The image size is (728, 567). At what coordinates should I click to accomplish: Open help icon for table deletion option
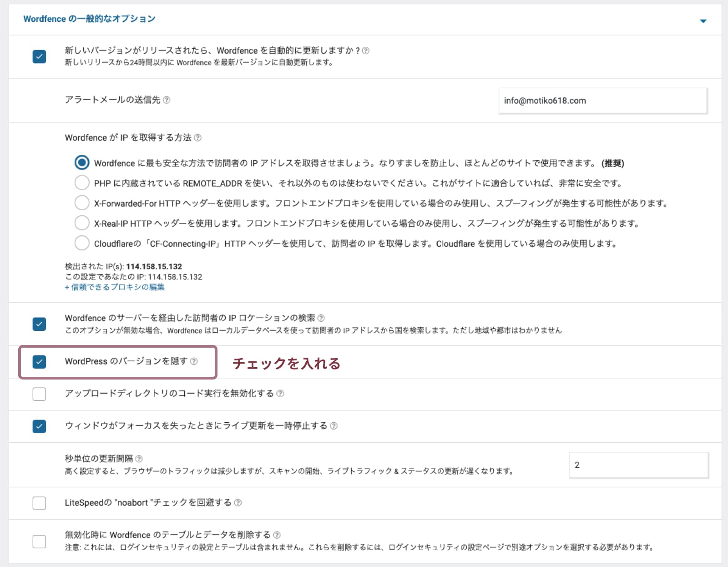[277, 535]
